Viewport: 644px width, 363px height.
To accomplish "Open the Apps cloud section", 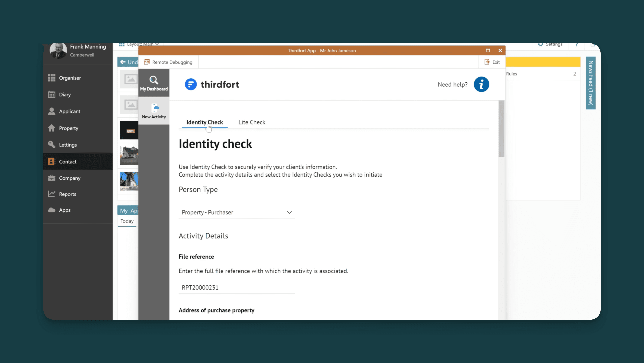I will click(x=78, y=210).
